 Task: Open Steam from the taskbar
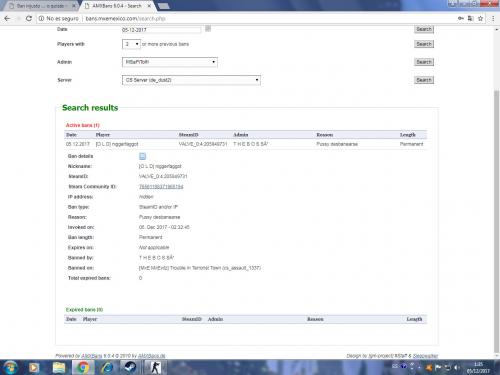click(x=130, y=367)
